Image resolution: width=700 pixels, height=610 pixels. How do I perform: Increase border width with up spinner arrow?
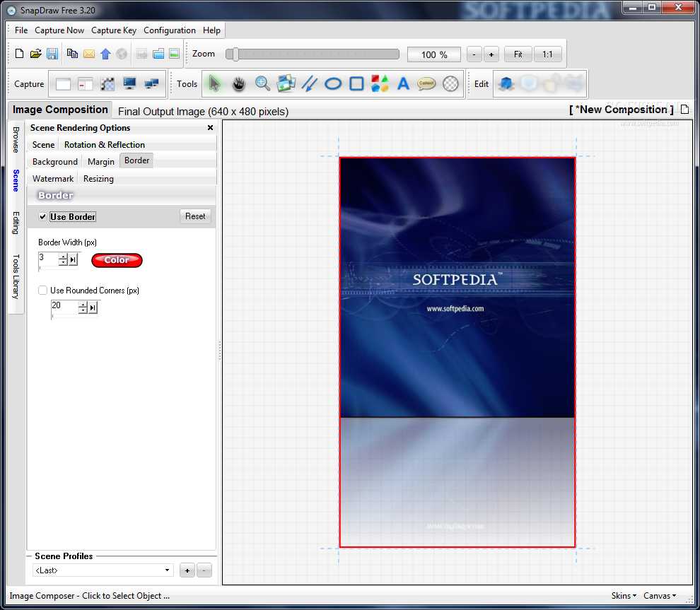[x=64, y=257]
